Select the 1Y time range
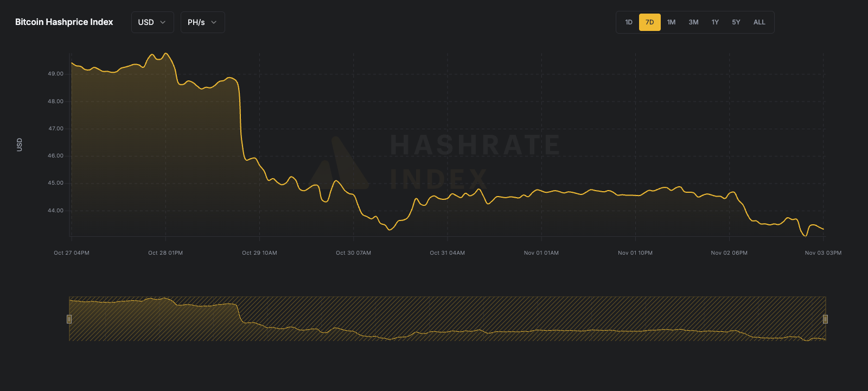This screenshot has height=391, width=868. click(x=715, y=22)
